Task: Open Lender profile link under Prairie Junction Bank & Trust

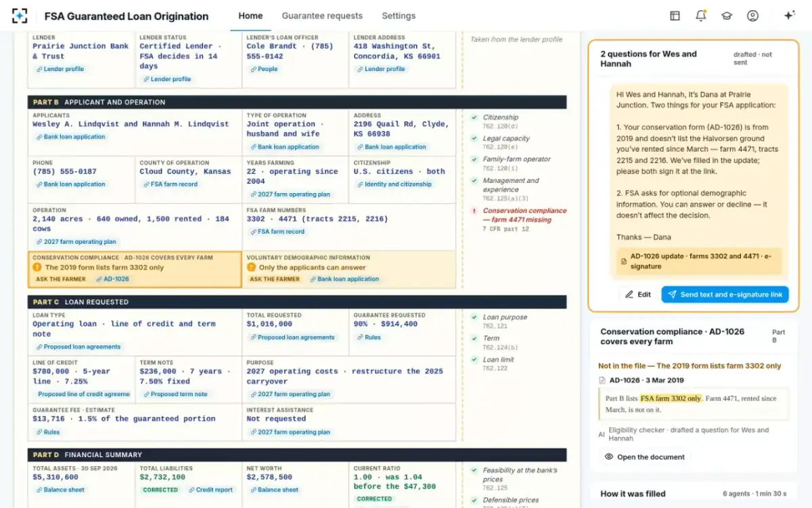Action: pyautogui.click(x=60, y=69)
